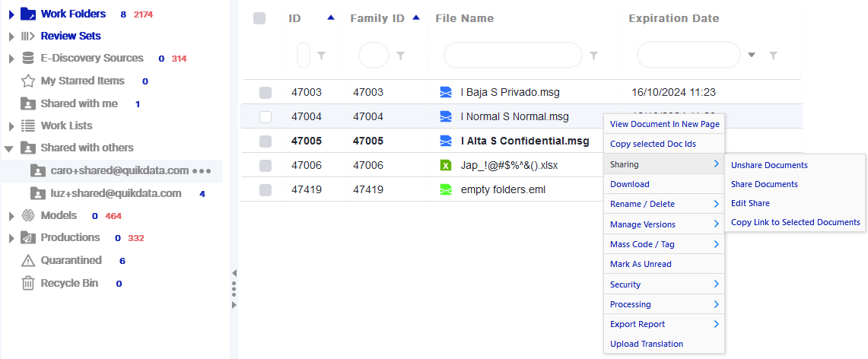Click the File Name column filter funnel icon
Image resolution: width=868 pixels, height=359 pixels.
click(x=593, y=56)
